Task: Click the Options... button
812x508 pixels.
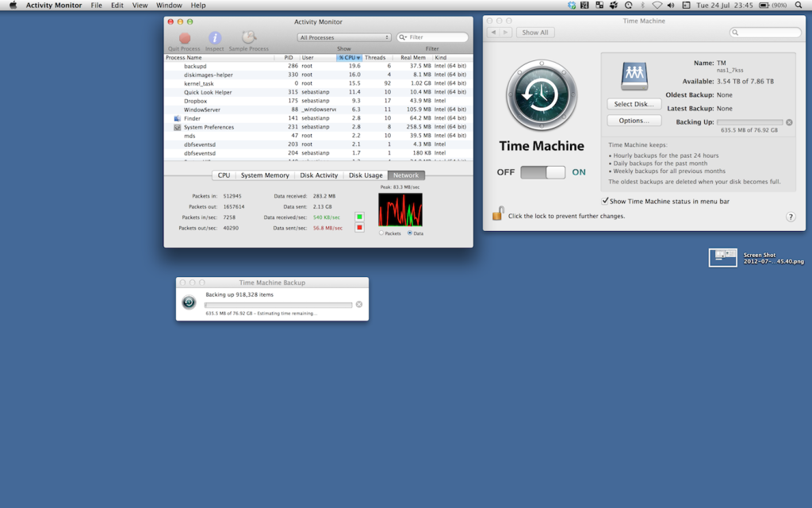Action: click(x=634, y=121)
